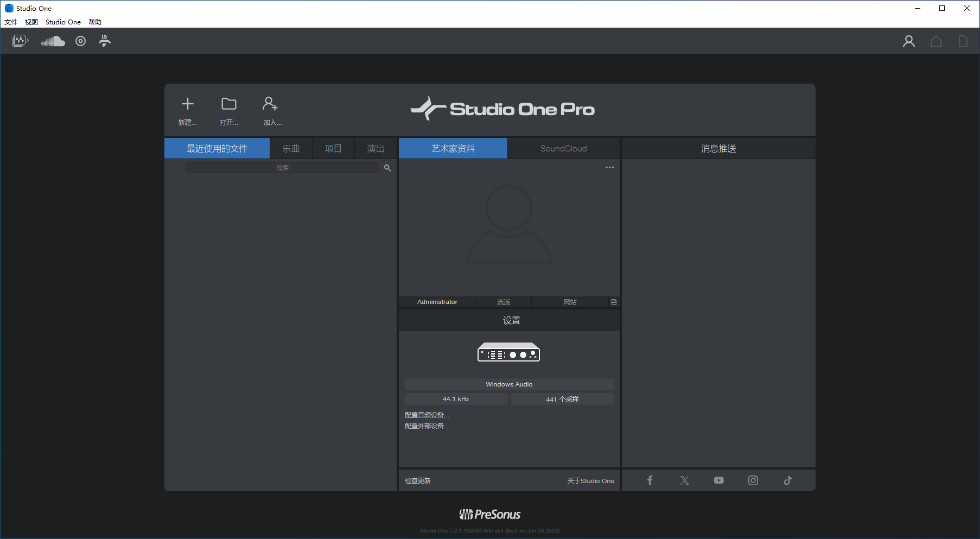Switch to the SoundCloud tab
980x539 pixels.
click(563, 148)
